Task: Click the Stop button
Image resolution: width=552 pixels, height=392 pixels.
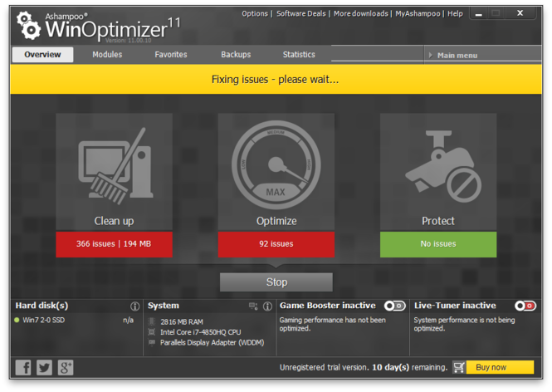Action: pyautogui.click(x=276, y=282)
